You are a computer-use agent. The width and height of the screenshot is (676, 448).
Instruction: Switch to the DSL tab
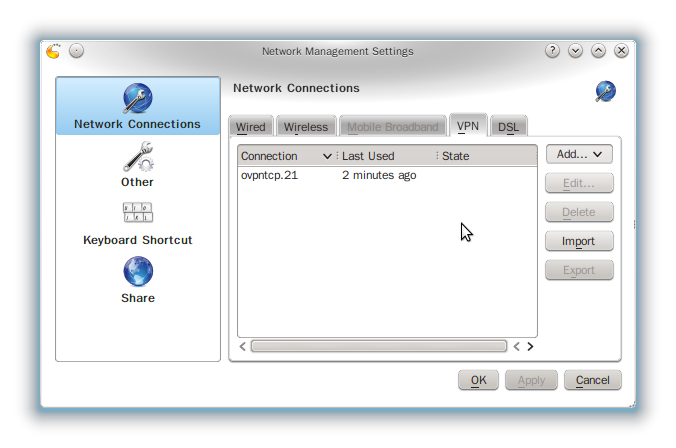(x=508, y=127)
